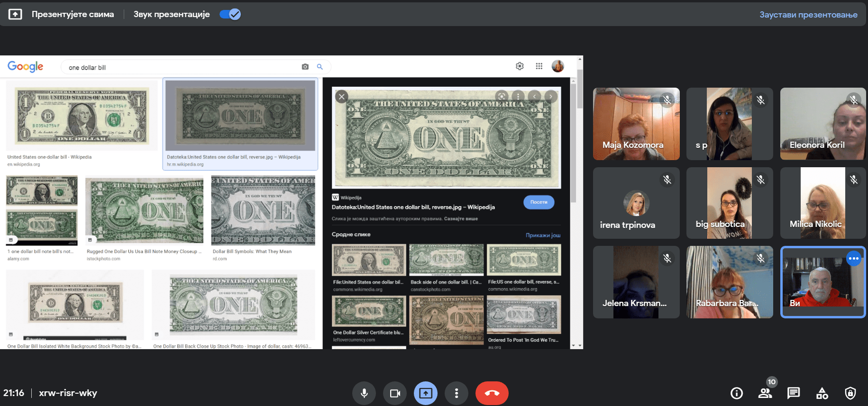Open Google settings gear icon
This screenshot has height=406, width=868.
pyautogui.click(x=520, y=66)
